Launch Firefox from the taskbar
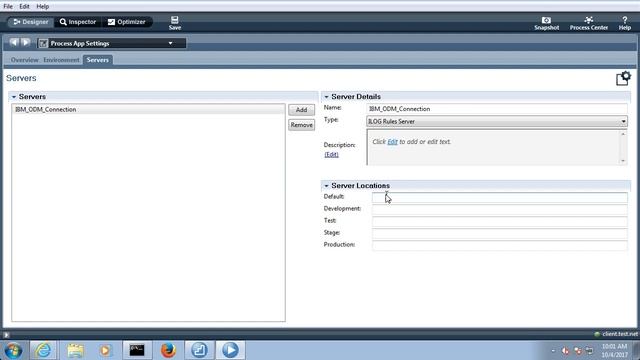 click(168, 350)
